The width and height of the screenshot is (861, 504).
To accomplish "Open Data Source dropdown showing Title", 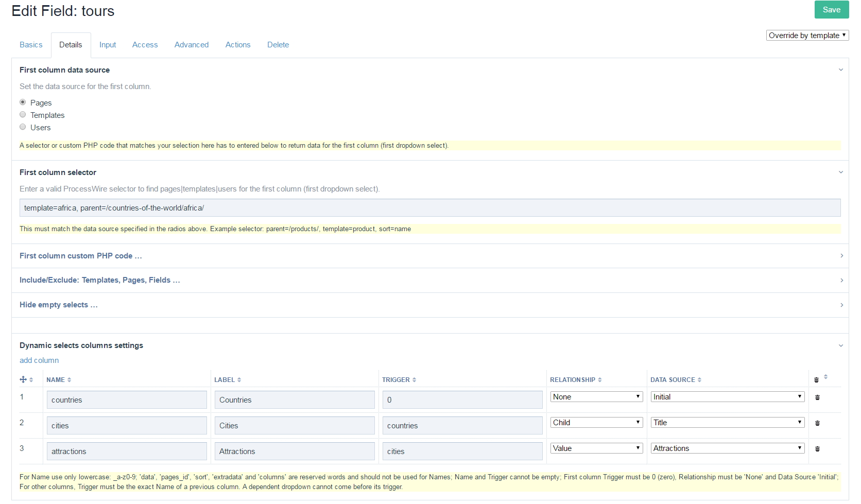I will click(728, 423).
